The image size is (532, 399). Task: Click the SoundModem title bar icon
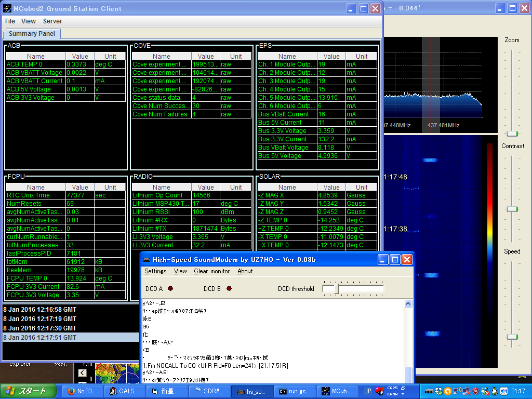(x=147, y=260)
